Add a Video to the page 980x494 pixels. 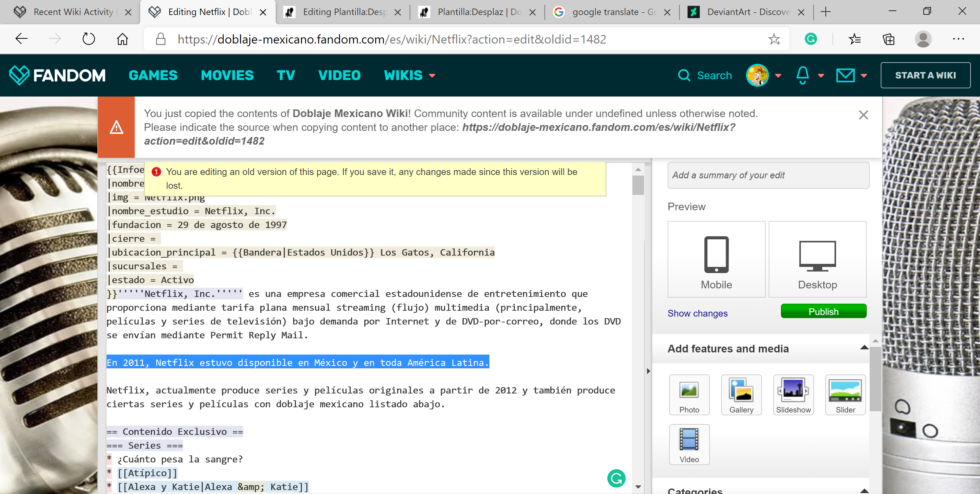(x=689, y=444)
